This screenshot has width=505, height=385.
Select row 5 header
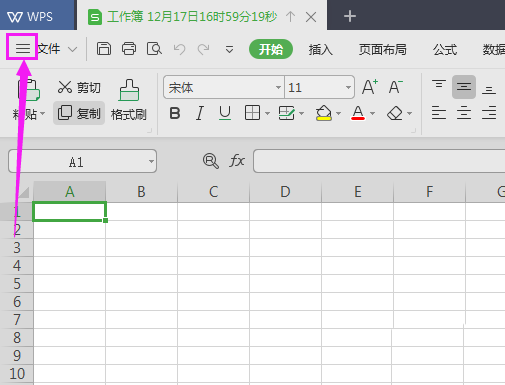tap(17, 284)
